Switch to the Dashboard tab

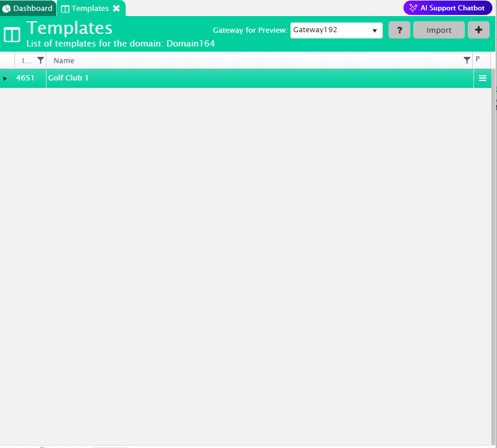click(x=28, y=8)
